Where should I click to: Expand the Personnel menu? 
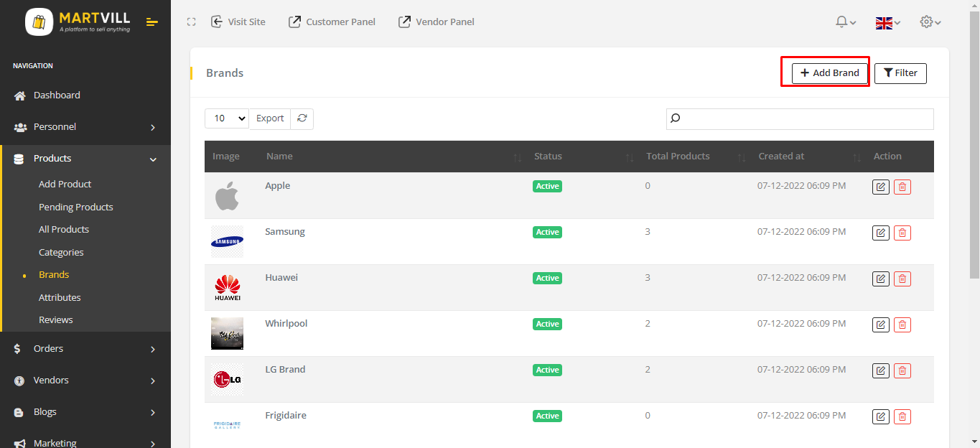coord(85,127)
